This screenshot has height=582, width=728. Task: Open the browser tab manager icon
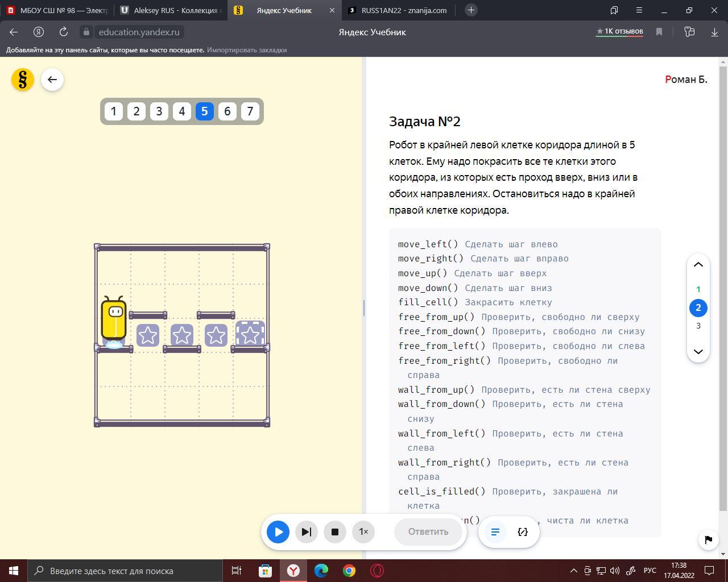614,10
